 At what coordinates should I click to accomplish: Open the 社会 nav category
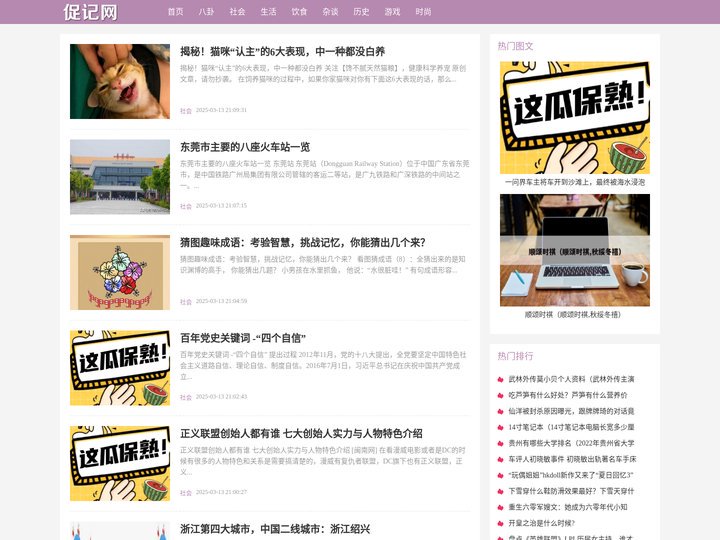(x=237, y=12)
